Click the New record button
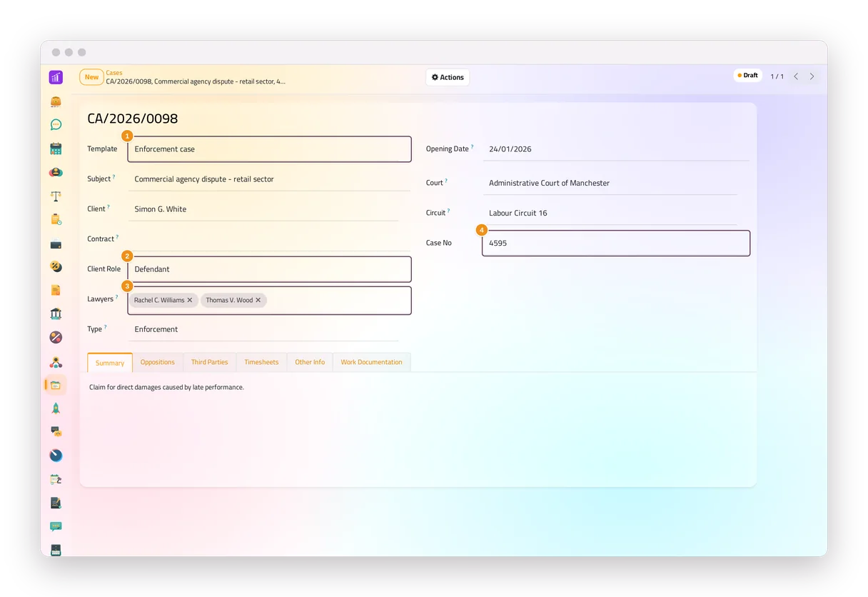Image resolution: width=868 pixels, height=597 pixels. click(x=91, y=77)
